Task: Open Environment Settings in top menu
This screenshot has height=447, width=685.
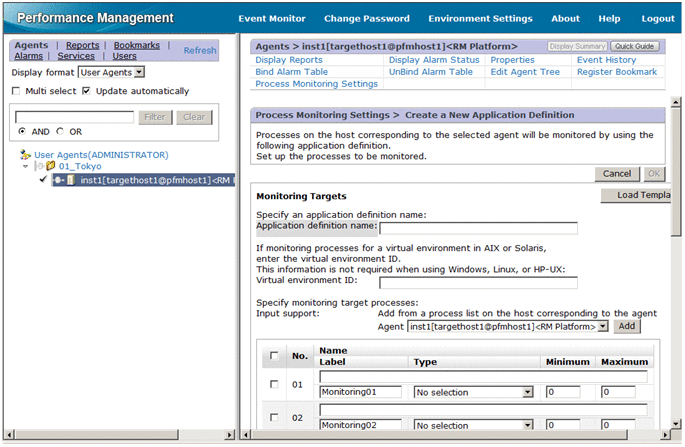Action: tap(481, 18)
